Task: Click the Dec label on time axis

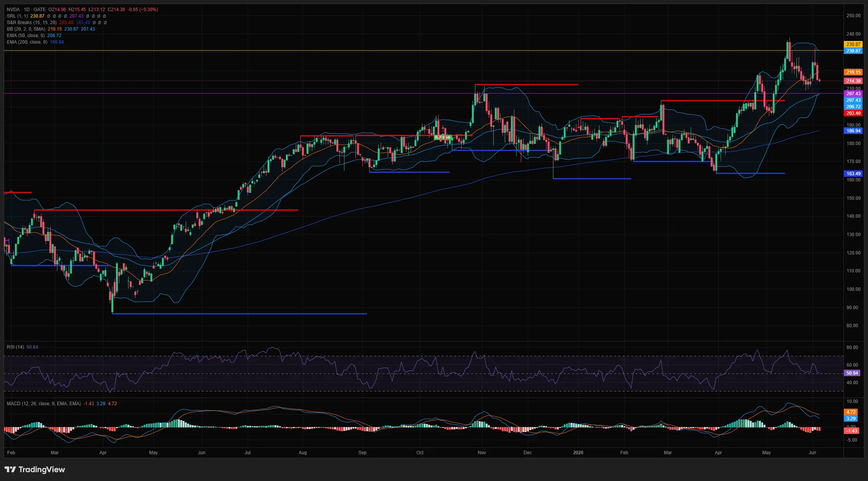Action: (528, 453)
